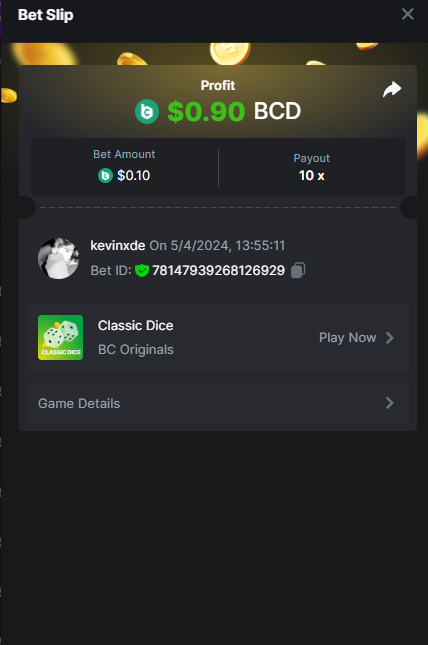The width and height of the screenshot is (428, 645).
Task: Click the $0.10 bet amount value
Action: (x=133, y=176)
